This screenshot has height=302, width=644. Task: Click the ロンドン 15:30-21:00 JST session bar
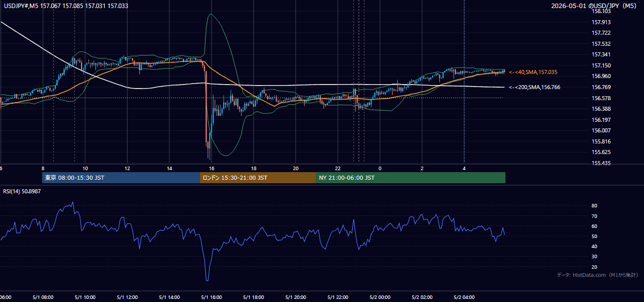[258, 178]
